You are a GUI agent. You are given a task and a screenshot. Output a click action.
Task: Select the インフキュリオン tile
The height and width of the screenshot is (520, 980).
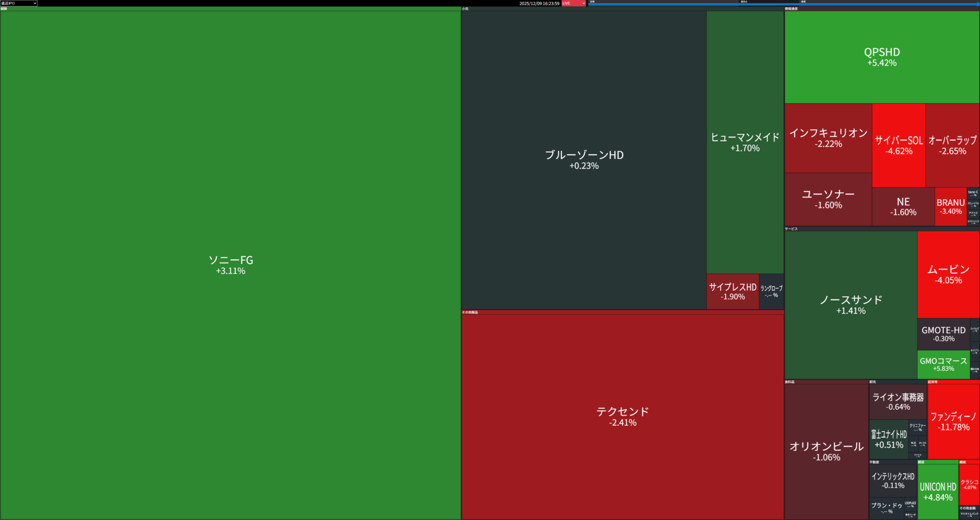(x=828, y=138)
